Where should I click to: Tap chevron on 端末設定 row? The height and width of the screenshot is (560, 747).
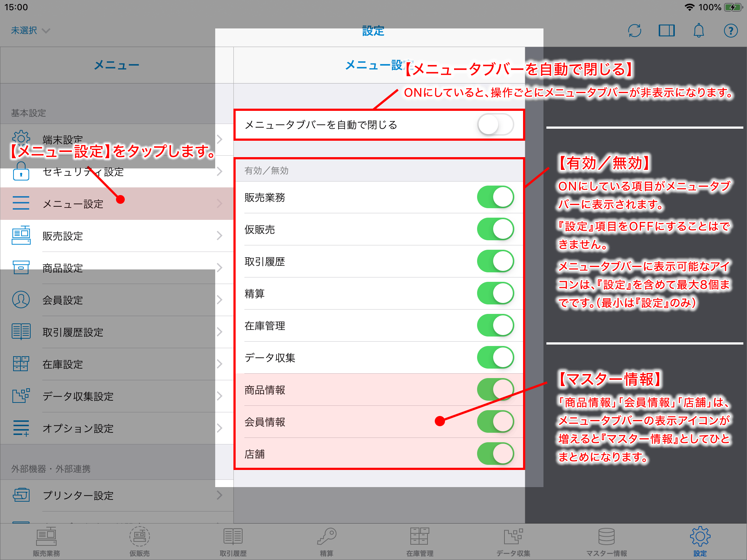220,139
